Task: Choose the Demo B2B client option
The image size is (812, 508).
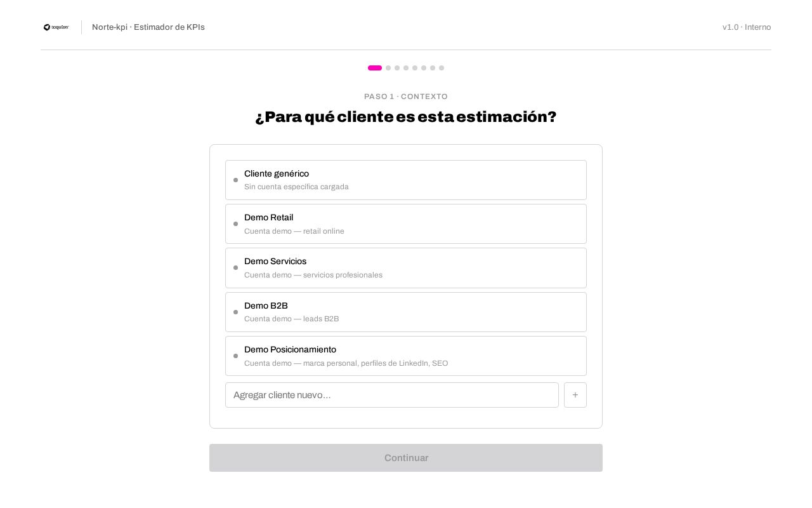Action: click(x=406, y=312)
